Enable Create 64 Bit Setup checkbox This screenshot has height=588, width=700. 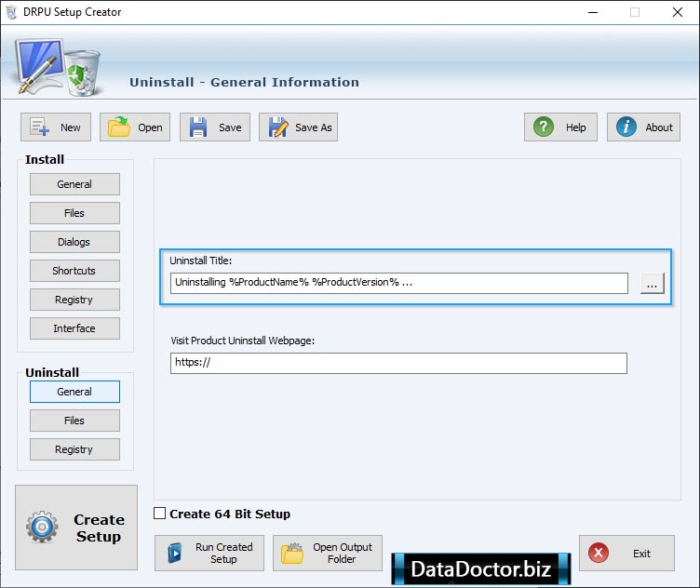click(159, 514)
